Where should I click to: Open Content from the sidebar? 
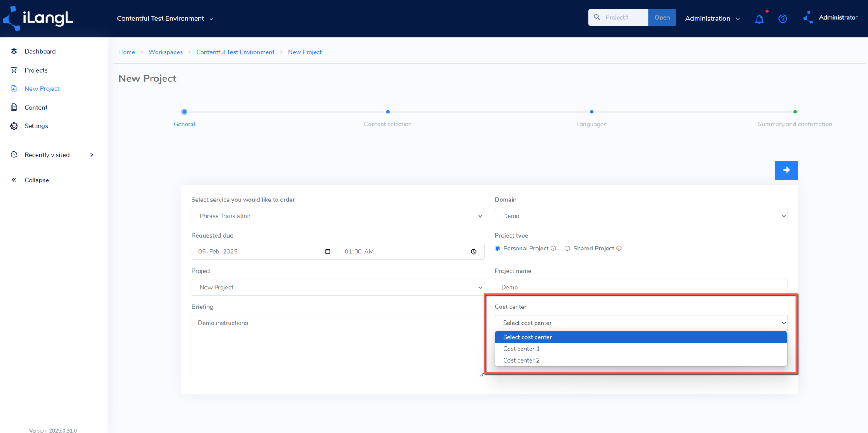point(36,107)
